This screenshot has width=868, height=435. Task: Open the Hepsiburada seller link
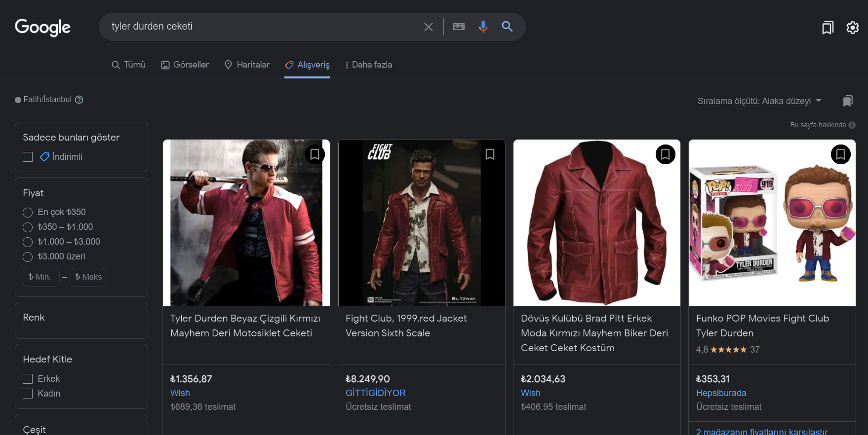[721, 393]
